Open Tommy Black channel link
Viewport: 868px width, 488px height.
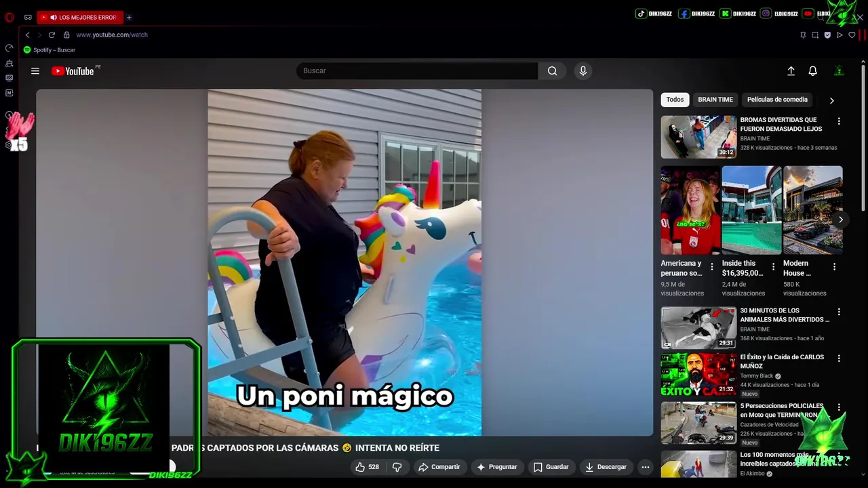pos(757,376)
